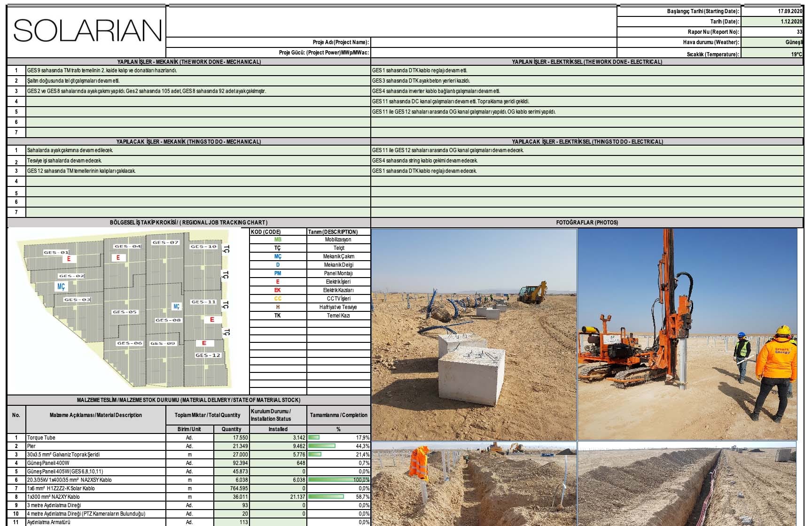Image resolution: width=812 pixels, height=526 pixels.
Task: Click the GES-07 label on the site map
Action: [x=165, y=243]
